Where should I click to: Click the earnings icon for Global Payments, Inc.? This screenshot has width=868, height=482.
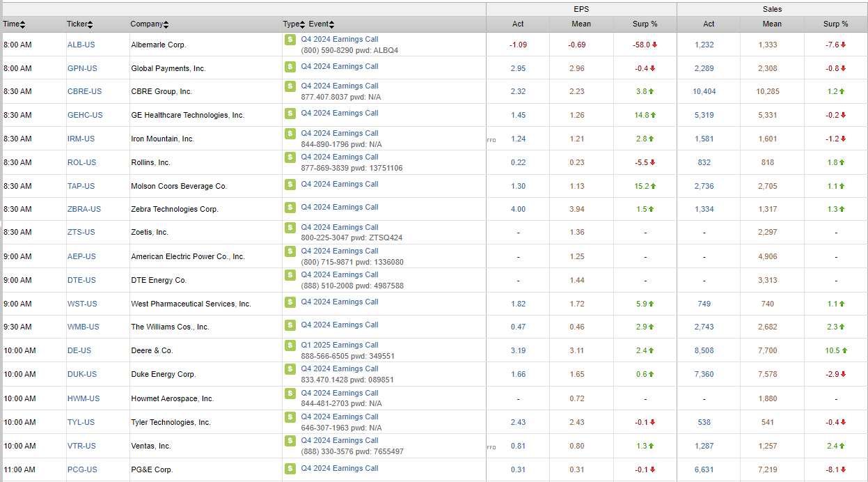point(290,67)
